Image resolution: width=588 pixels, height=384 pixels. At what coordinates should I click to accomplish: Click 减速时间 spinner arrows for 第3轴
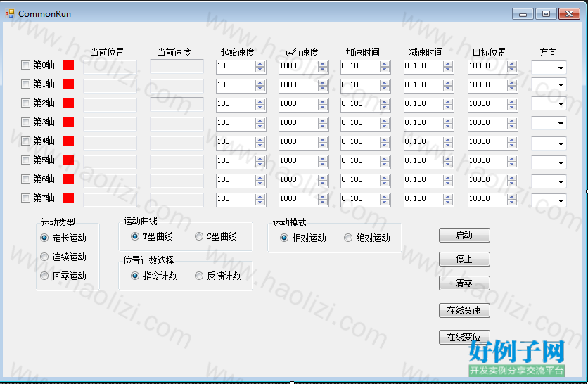click(448, 124)
